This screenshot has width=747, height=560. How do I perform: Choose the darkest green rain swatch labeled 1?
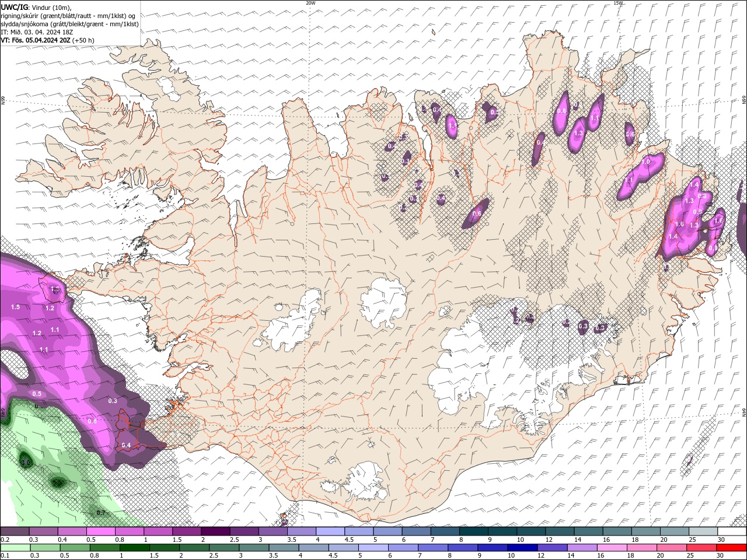[x=135, y=548]
